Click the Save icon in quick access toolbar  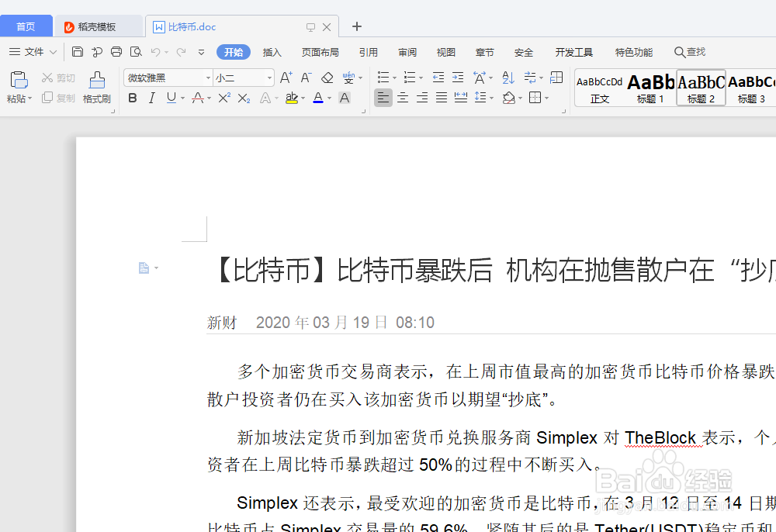click(x=77, y=52)
